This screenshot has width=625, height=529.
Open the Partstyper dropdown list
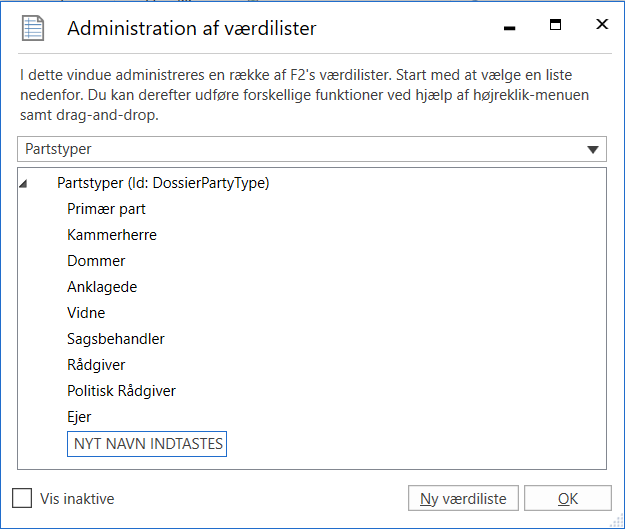point(594,150)
